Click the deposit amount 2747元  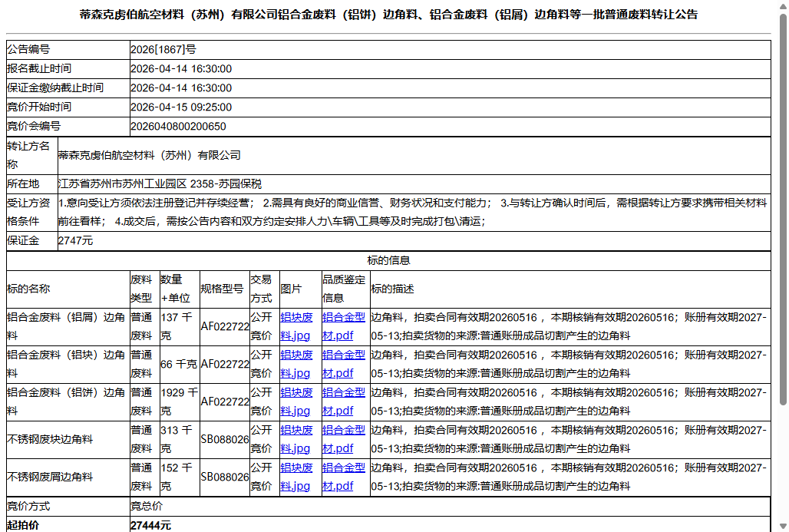[75, 241]
